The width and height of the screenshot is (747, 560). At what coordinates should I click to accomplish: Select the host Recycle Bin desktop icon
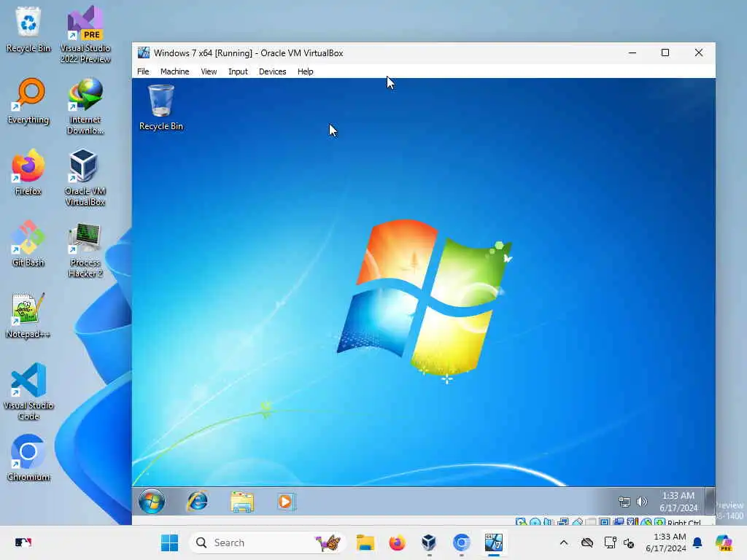pos(28,29)
